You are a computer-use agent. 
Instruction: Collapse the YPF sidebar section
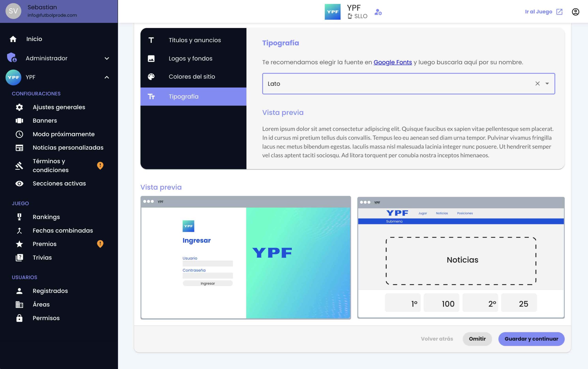pyautogui.click(x=107, y=77)
